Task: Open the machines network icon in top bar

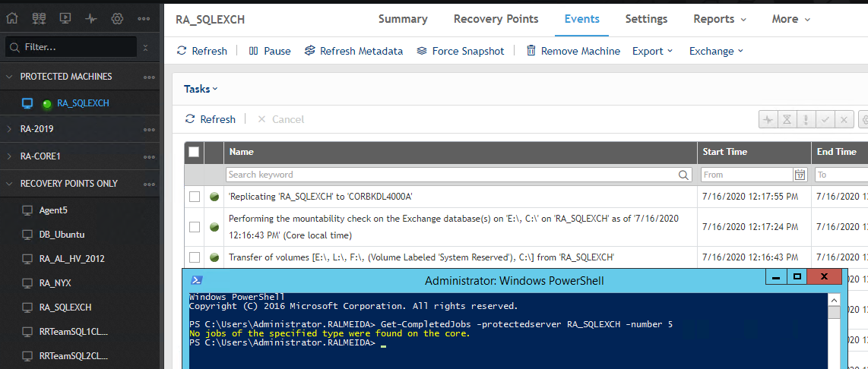Action: pos(39,19)
